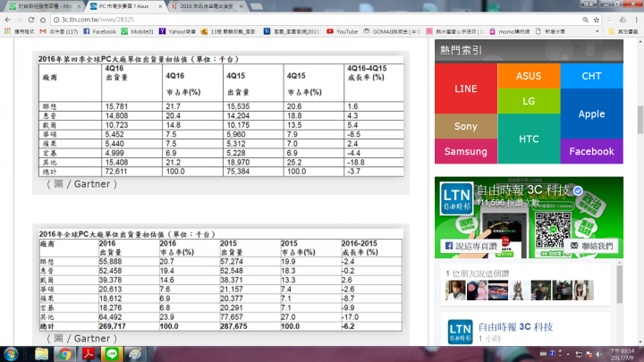Open the green LG topic tile
644x362 pixels.
529,101
